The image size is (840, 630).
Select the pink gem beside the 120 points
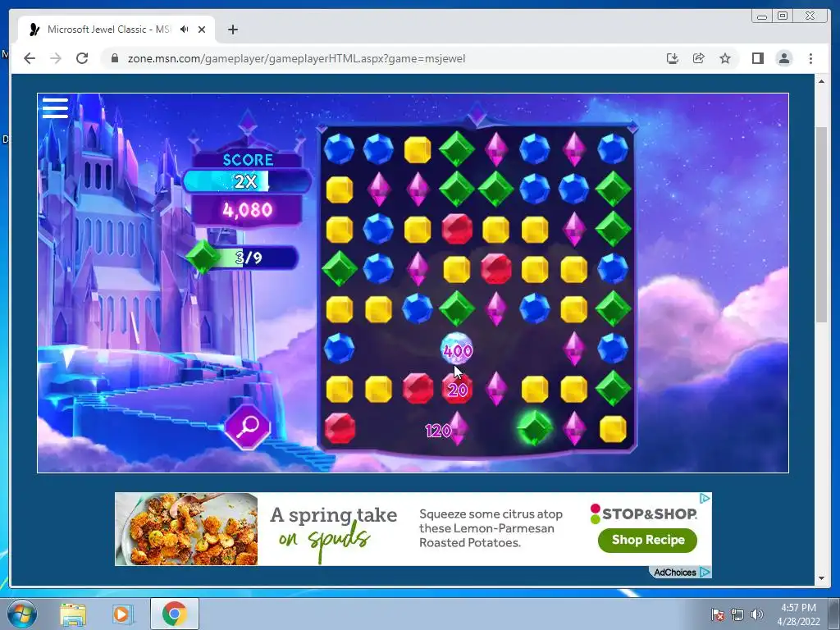[x=458, y=428]
